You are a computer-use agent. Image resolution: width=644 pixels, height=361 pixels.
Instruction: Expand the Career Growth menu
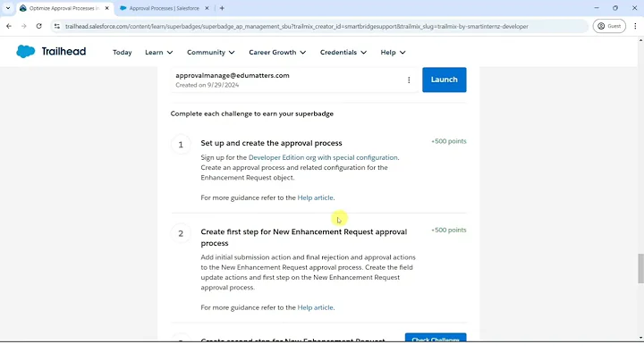277,53
